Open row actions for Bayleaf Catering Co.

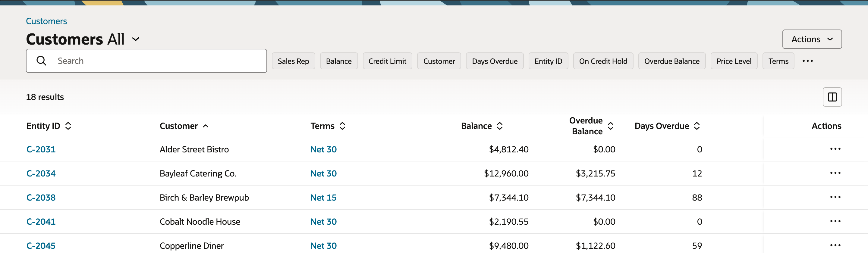(x=835, y=173)
